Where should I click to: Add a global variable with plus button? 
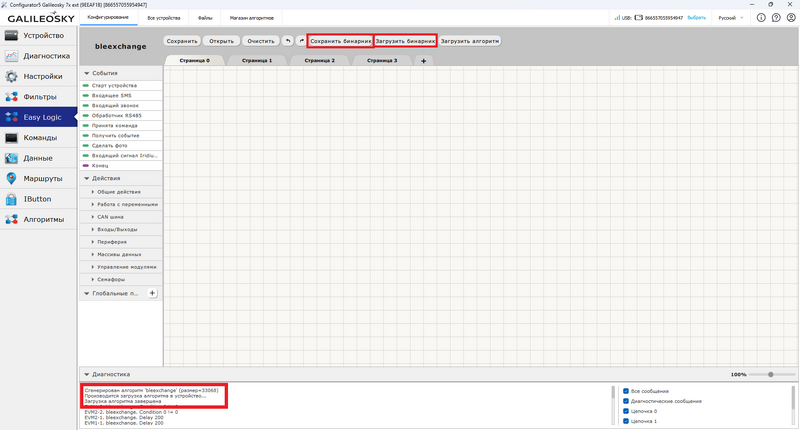(152, 293)
